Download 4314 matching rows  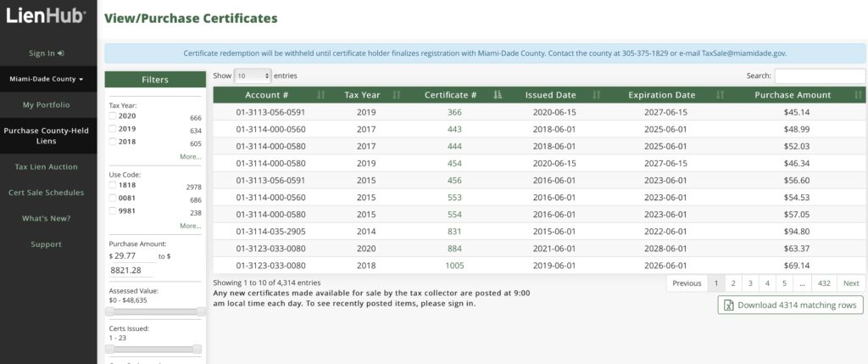[791, 305]
